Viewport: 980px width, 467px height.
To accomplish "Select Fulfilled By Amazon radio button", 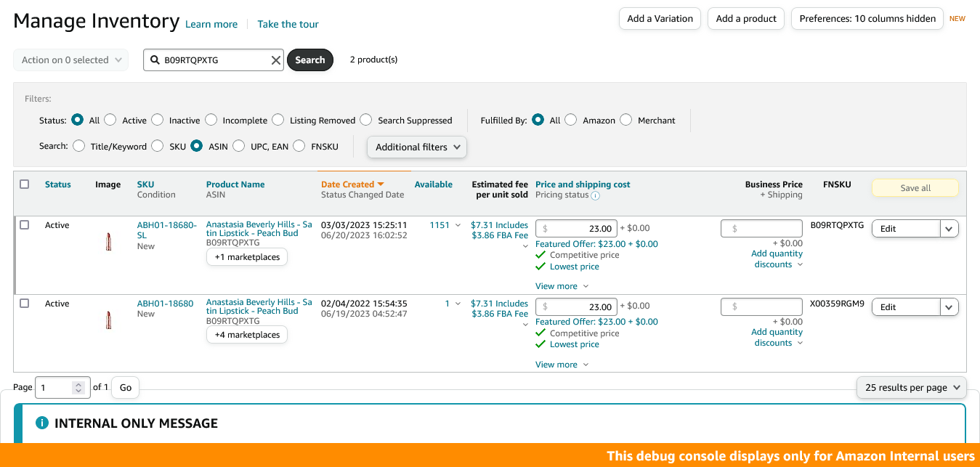I will click(x=571, y=120).
